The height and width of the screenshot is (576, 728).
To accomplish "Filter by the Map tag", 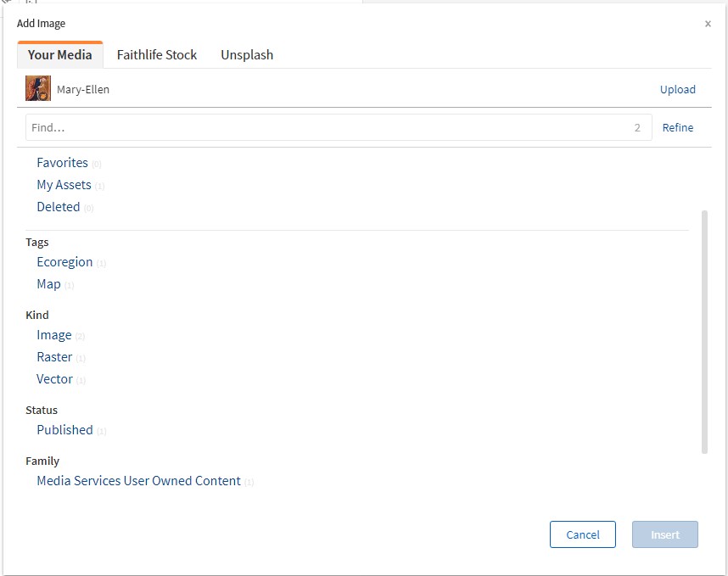I will coord(48,283).
